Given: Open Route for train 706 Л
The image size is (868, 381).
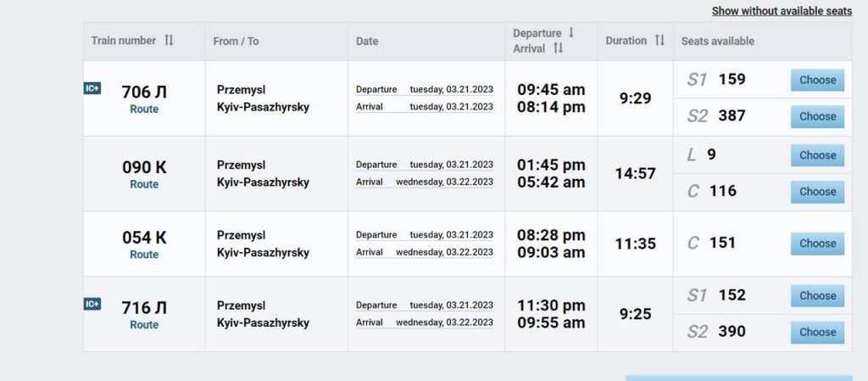Looking at the screenshot, I should click(144, 109).
